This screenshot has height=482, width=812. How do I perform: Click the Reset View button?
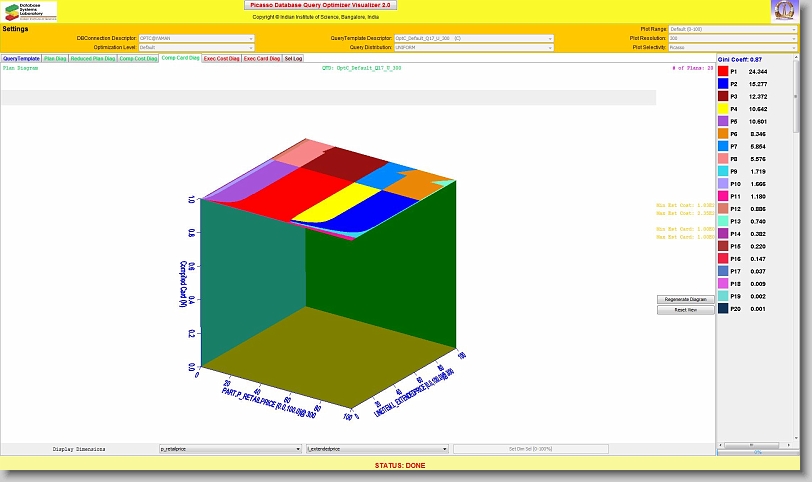[x=685, y=310]
